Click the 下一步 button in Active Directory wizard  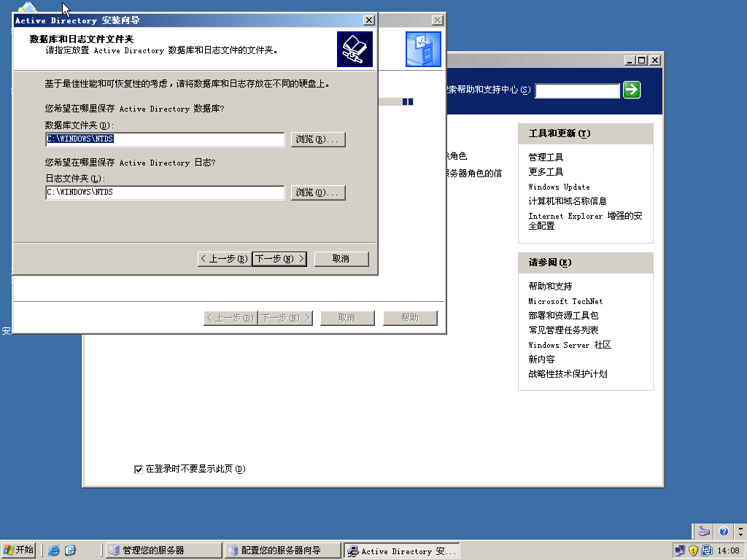[x=279, y=259]
